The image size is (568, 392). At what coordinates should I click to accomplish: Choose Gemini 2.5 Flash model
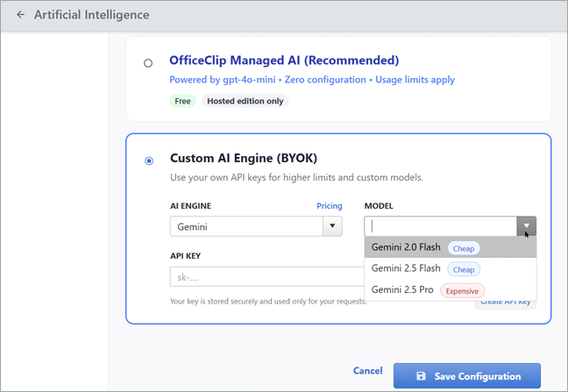point(451,269)
